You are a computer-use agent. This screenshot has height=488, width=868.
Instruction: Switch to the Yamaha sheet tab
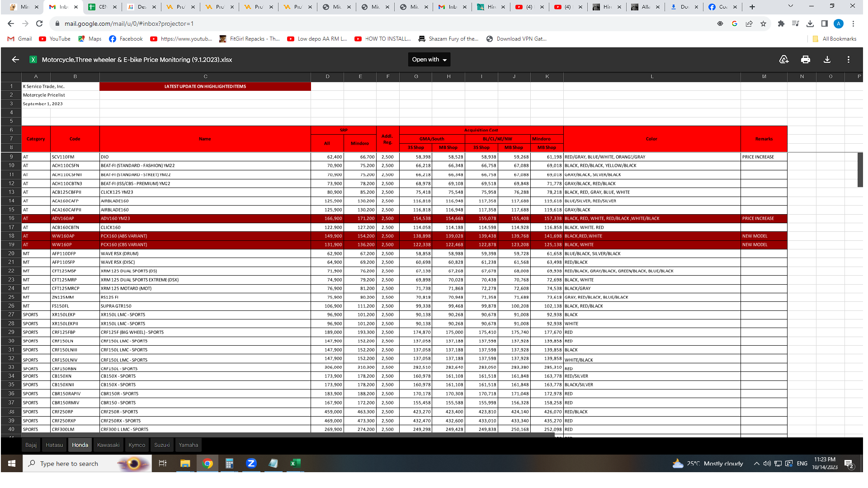[188, 445]
